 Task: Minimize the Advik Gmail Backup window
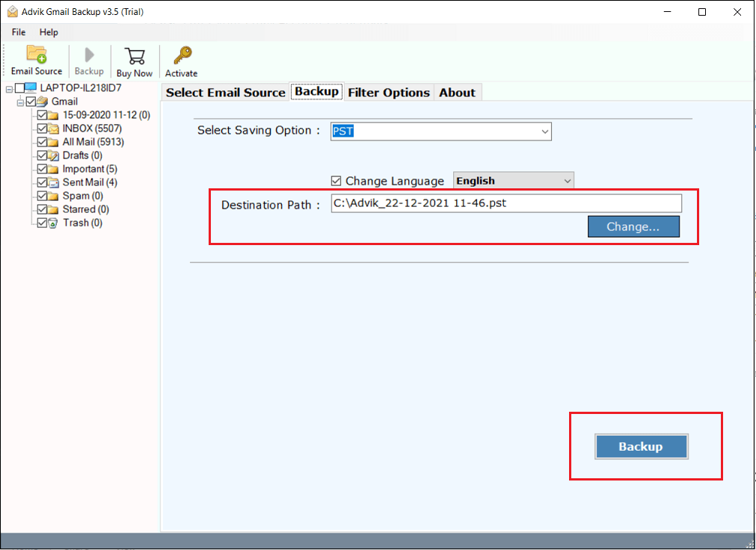tap(667, 11)
